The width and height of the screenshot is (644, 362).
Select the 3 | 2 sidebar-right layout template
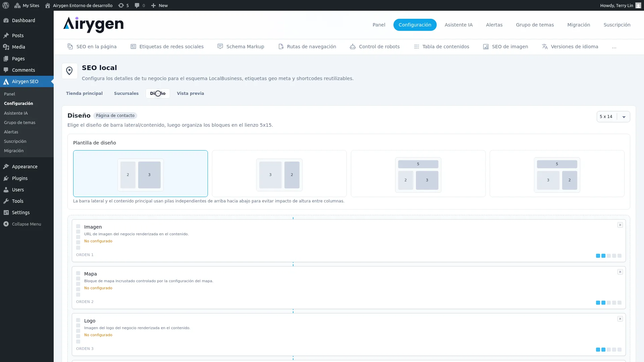tap(279, 174)
